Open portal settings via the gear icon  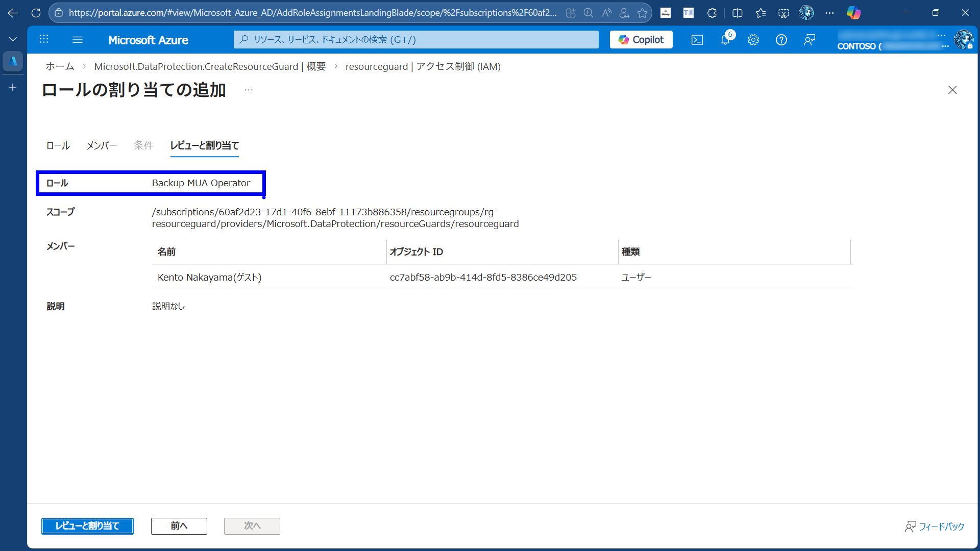[x=753, y=39]
